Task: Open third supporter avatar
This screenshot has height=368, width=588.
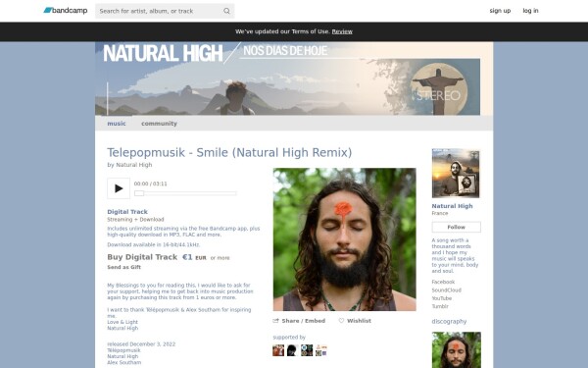Action: 307,350
